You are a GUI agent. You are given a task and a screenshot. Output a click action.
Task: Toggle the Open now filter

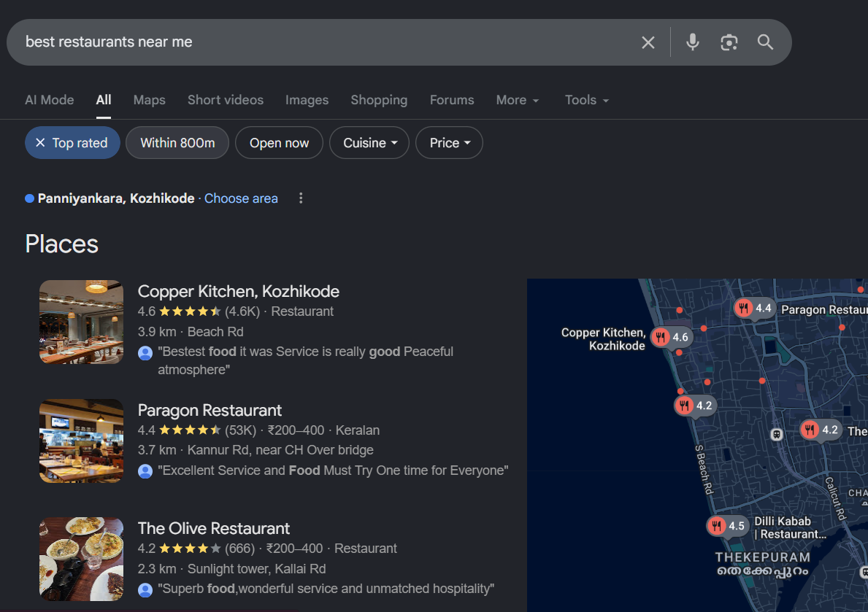coord(279,143)
